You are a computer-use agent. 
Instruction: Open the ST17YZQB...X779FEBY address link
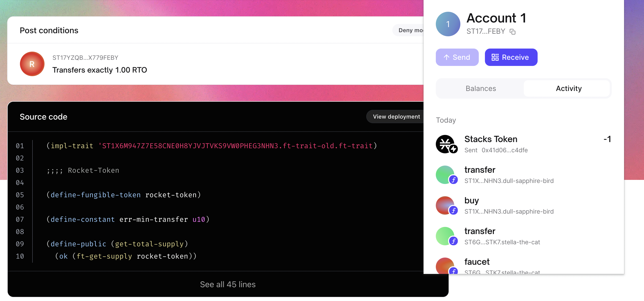85,57
